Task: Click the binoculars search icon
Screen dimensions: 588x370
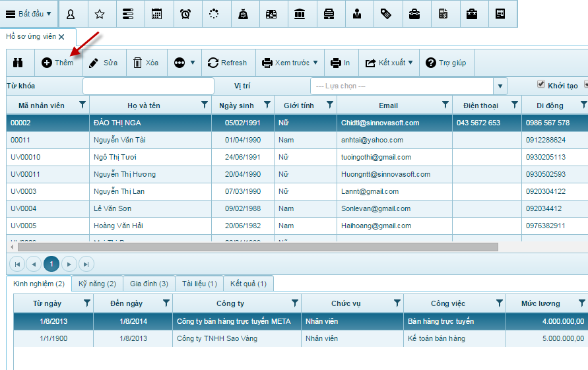Action: coord(19,63)
